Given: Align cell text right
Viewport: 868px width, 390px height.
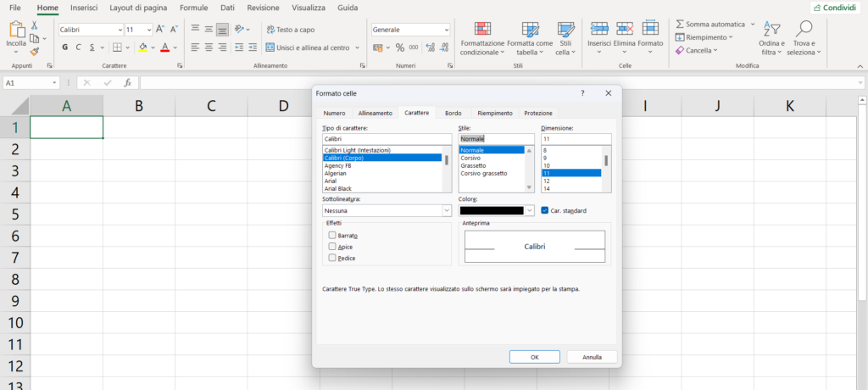Looking at the screenshot, I should 222,47.
